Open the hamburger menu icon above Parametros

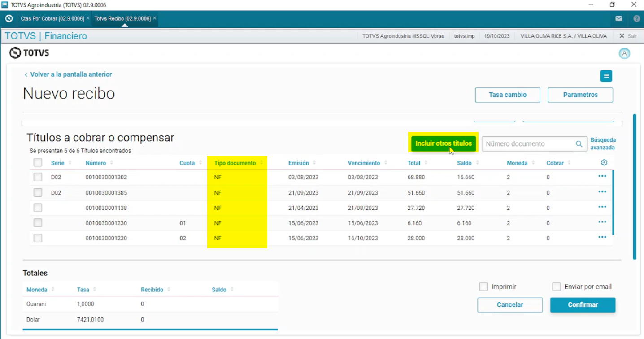click(x=606, y=76)
